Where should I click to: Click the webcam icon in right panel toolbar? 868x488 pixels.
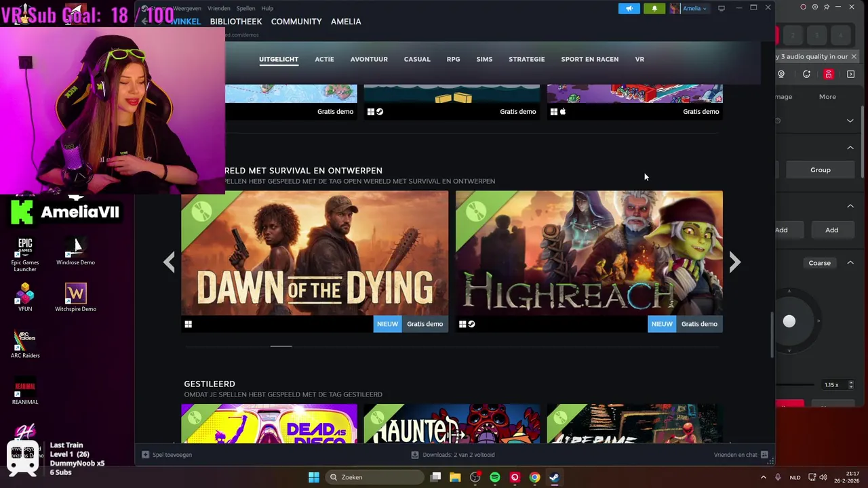pos(781,74)
